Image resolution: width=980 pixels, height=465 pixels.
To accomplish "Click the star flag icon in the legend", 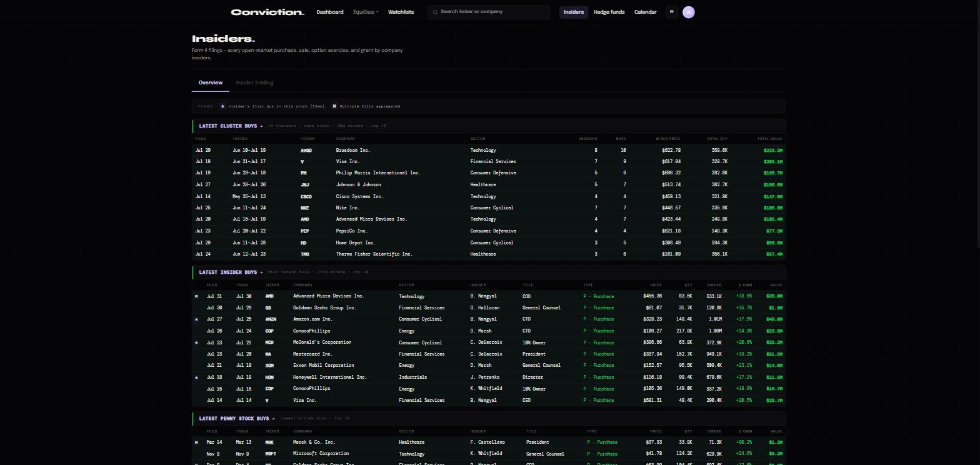I will 222,106.
